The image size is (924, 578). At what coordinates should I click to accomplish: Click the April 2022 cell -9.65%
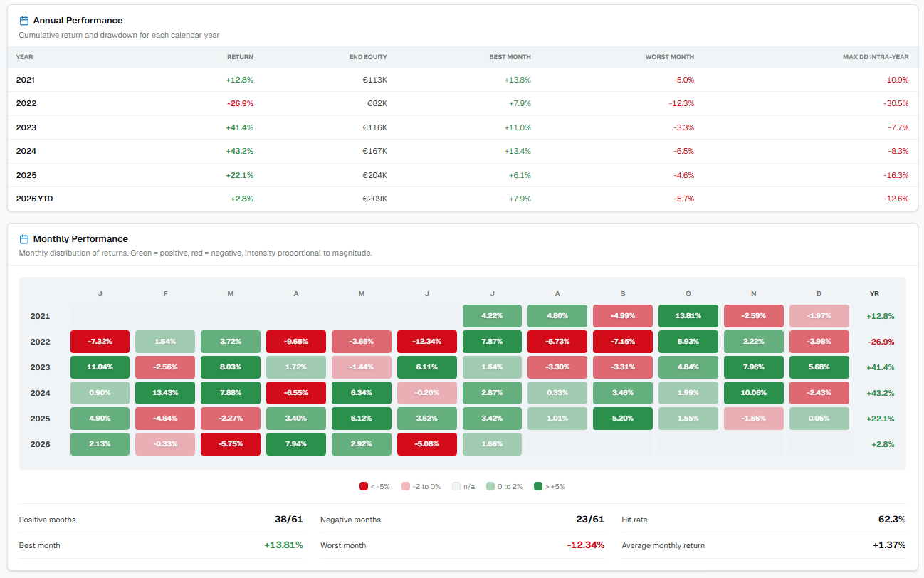coord(296,342)
